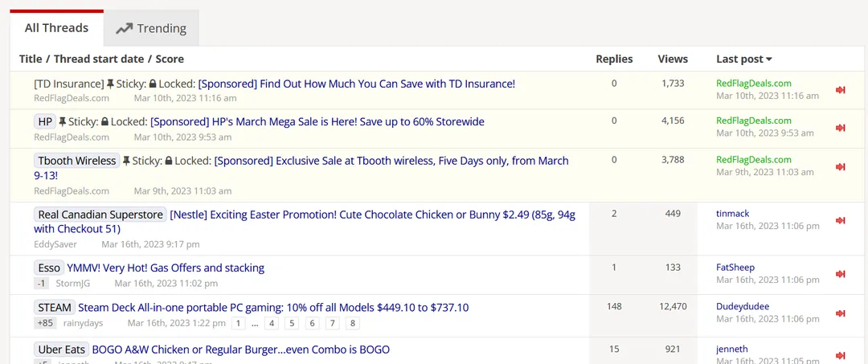Open the Trending tab

coord(151,28)
